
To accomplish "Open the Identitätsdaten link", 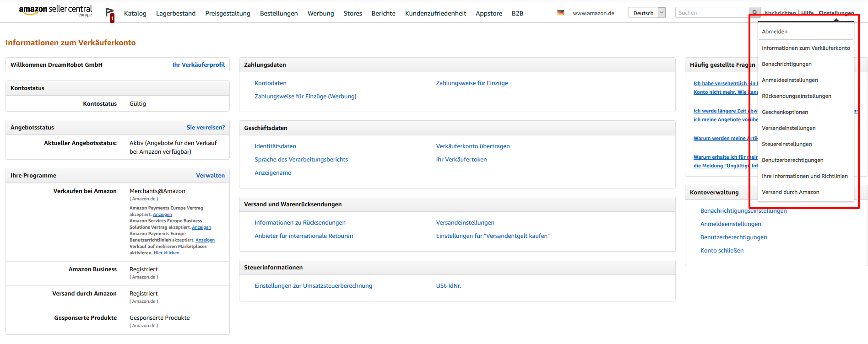I will click(x=275, y=146).
